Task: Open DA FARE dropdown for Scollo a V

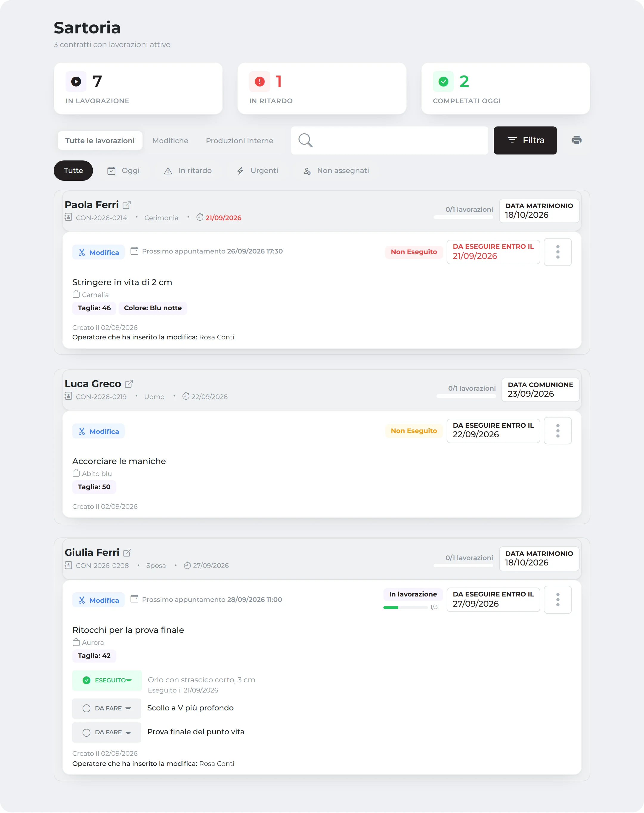Action: [x=107, y=709]
